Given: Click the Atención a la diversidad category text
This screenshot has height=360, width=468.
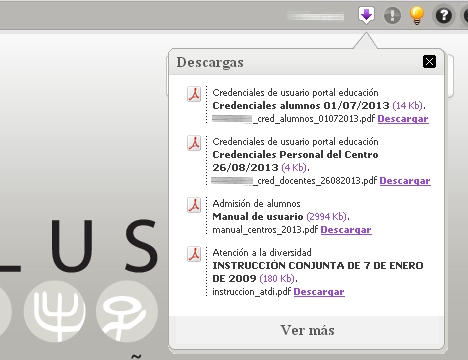Looking at the screenshot, I should coord(262,253).
